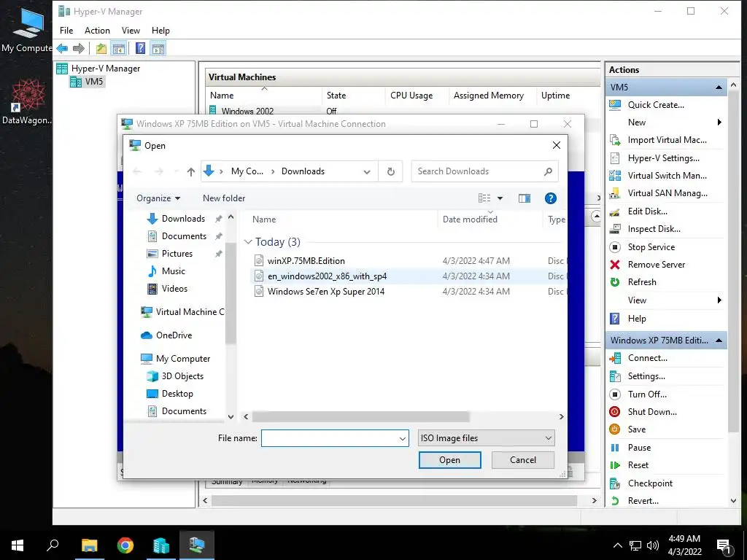Click New folder button
Screen dimensions: 747x560
click(x=224, y=198)
